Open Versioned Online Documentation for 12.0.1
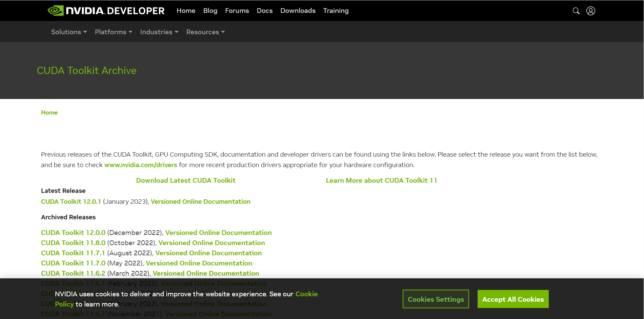 [201, 201]
